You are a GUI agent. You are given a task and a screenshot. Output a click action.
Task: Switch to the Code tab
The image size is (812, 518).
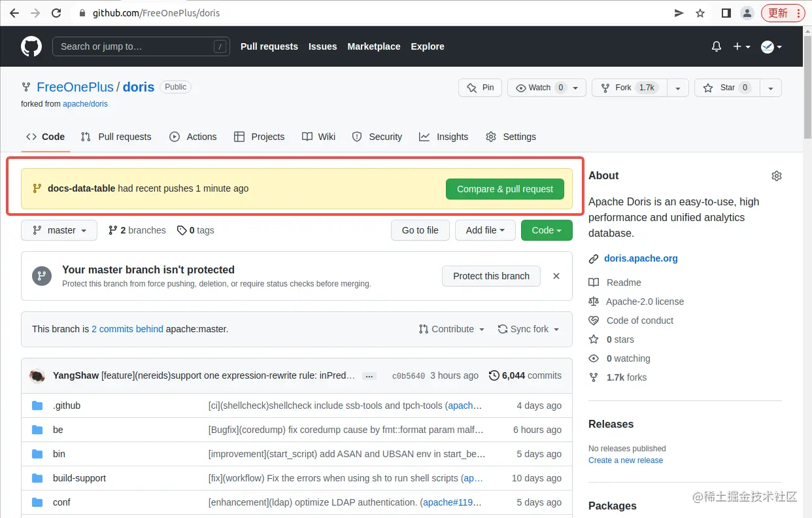45,137
